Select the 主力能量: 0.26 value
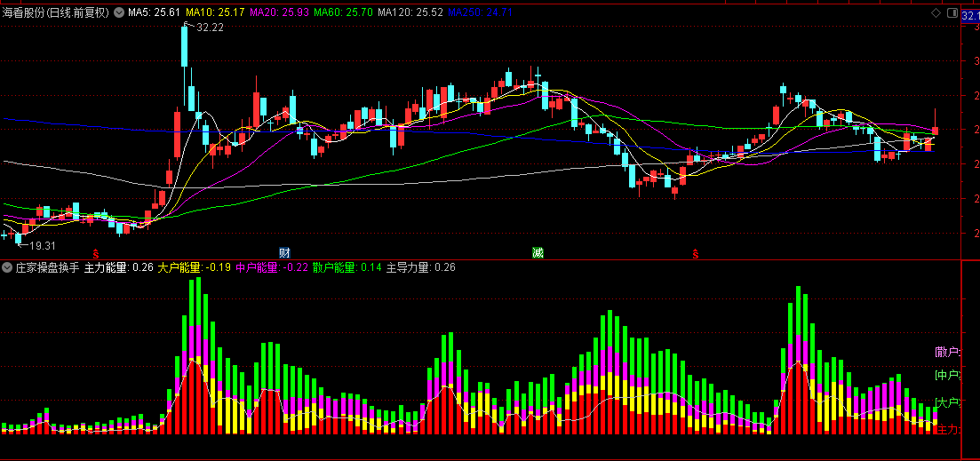The width and height of the screenshot is (980, 461). pyautogui.click(x=119, y=268)
